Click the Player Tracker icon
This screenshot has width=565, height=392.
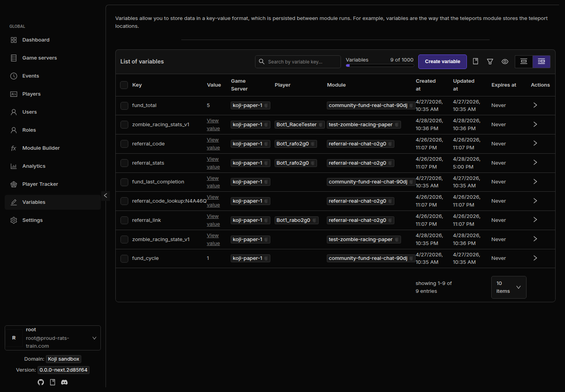click(x=14, y=184)
